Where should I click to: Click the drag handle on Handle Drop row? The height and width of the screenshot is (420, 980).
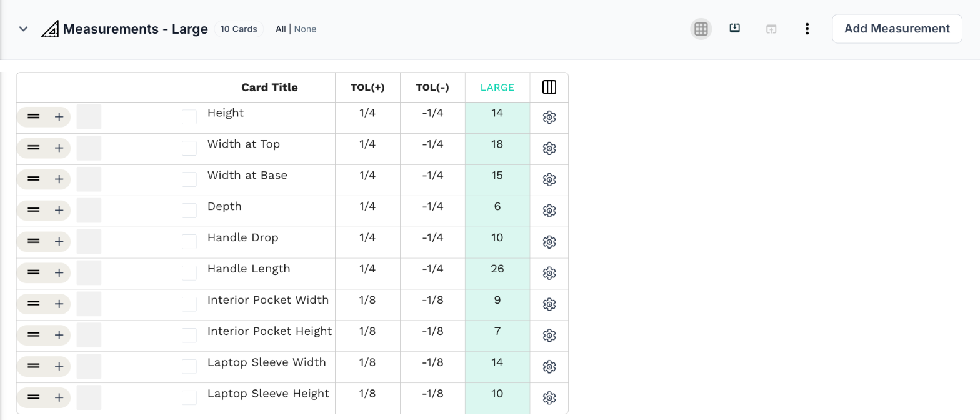(34, 241)
